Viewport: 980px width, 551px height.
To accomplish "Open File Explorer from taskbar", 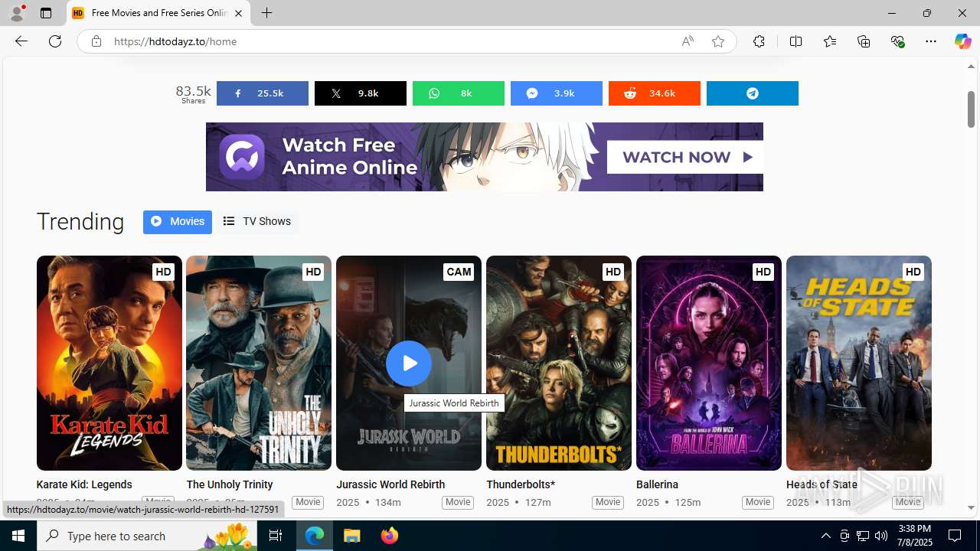I will coord(352,536).
